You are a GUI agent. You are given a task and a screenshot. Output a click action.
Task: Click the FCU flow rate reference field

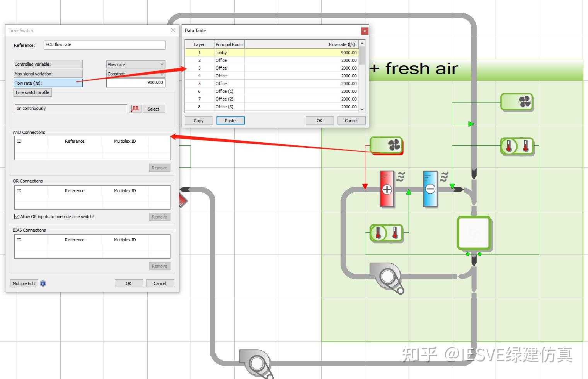pos(104,45)
